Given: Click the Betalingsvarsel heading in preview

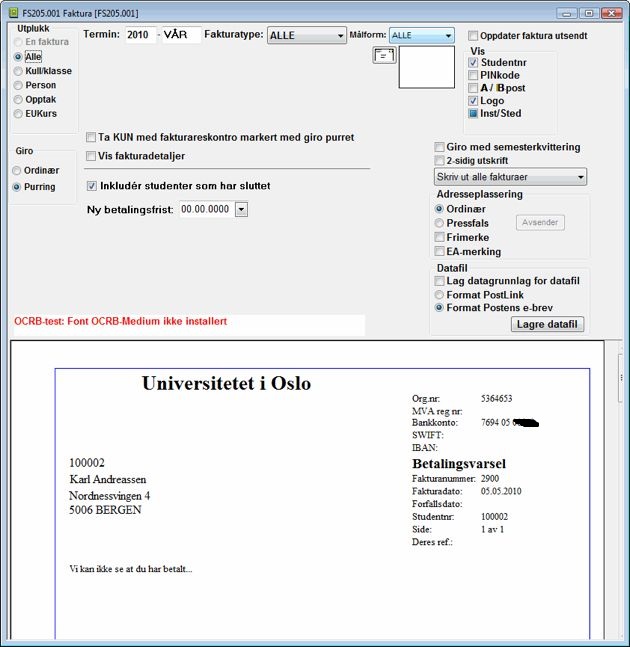Looking at the screenshot, I should (x=459, y=464).
